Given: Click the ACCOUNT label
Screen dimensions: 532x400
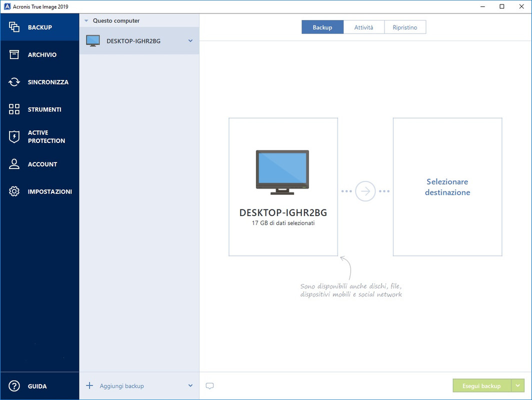Looking at the screenshot, I should click(42, 164).
